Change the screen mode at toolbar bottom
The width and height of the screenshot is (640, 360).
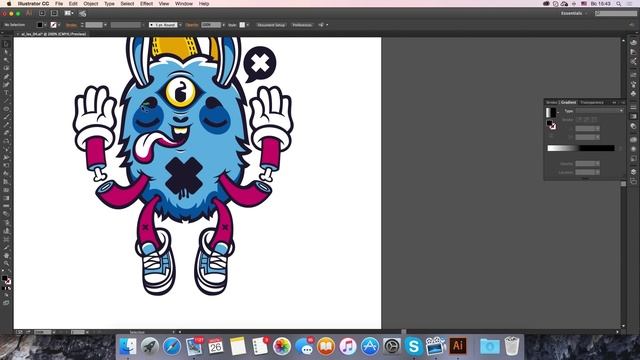pyautogui.click(x=6, y=303)
